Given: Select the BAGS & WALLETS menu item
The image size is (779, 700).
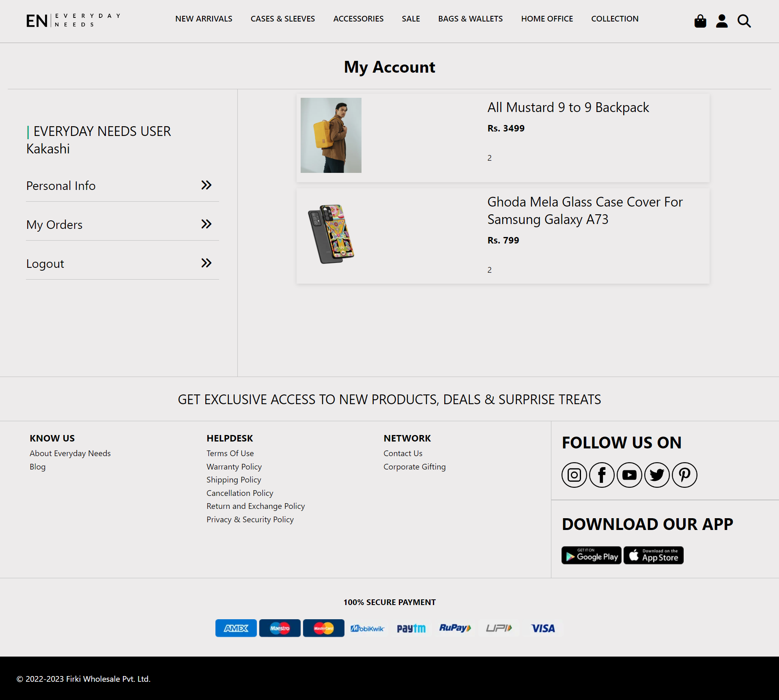Looking at the screenshot, I should click(x=470, y=19).
